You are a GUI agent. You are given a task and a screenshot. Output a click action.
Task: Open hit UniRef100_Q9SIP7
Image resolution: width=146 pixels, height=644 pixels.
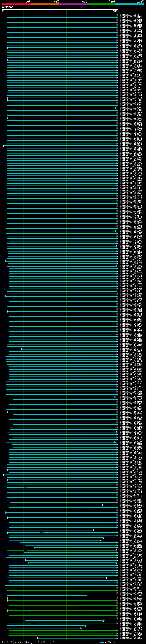click(131, 17)
